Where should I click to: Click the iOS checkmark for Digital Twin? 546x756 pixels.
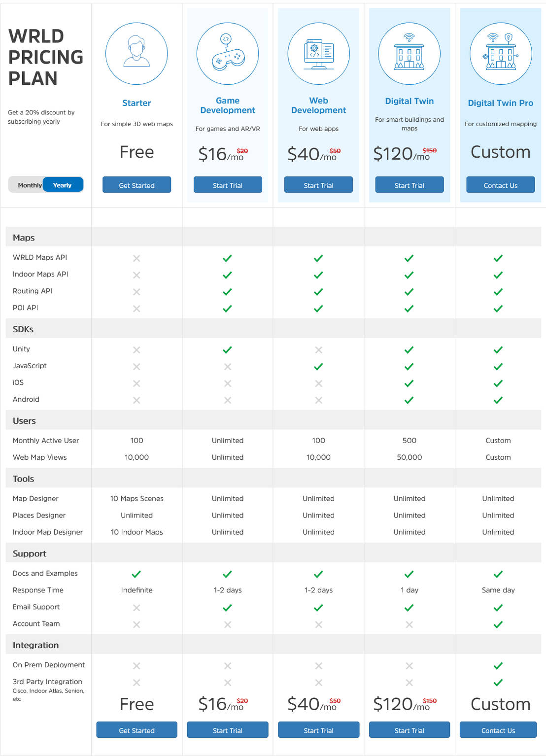409,383
